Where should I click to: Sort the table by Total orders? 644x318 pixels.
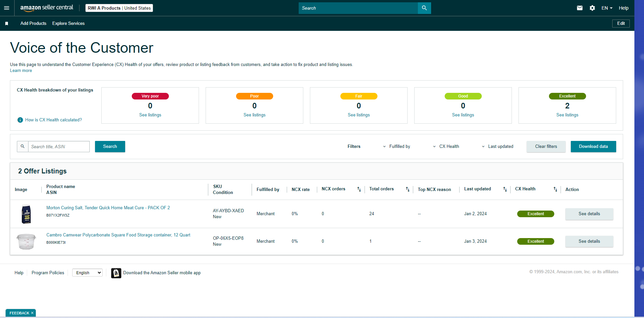click(x=408, y=189)
